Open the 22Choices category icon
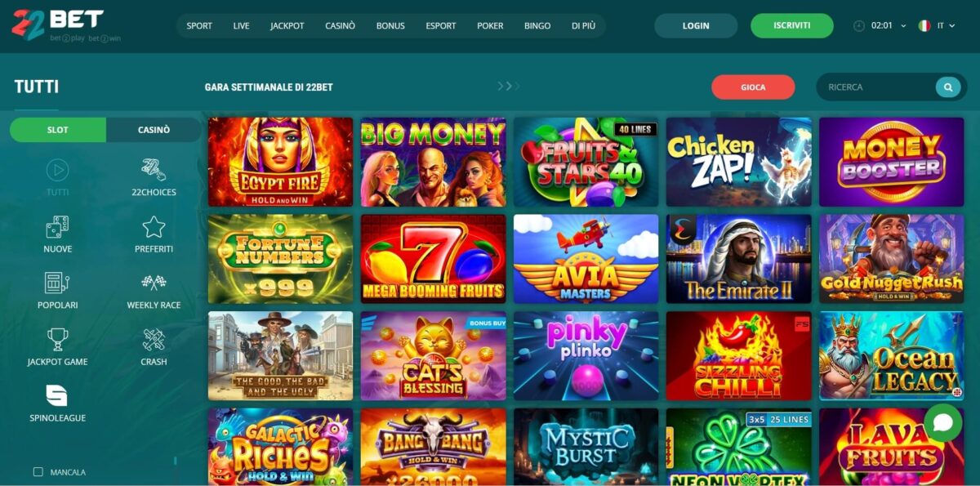Viewport: 980px width, 486px height. coord(154,170)
